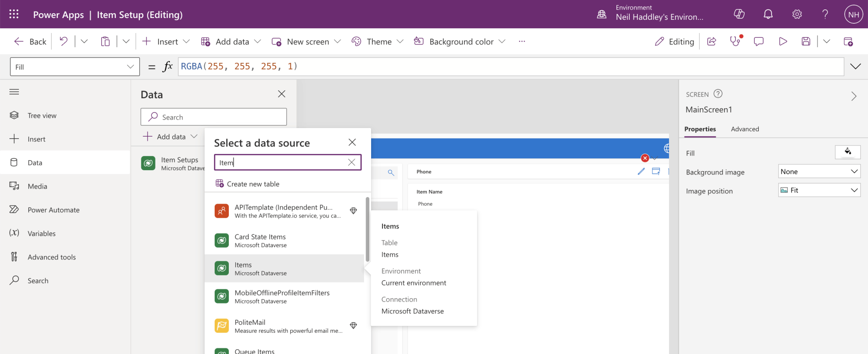
Task: Open the Background color dropdown
Action: pyautogui.click(x=460, y=42)
